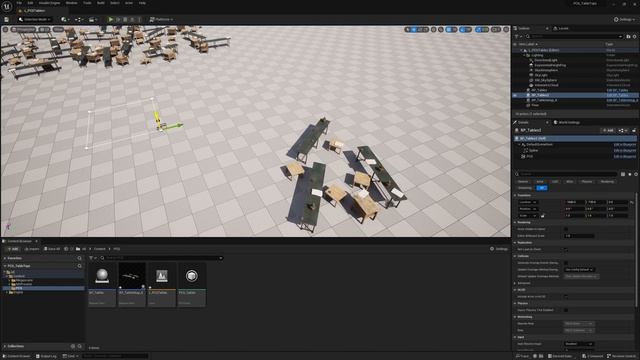Open the Lit view mode dropdown
The image size is (640, 360).
pyautogui.click(x=44, y=29)
